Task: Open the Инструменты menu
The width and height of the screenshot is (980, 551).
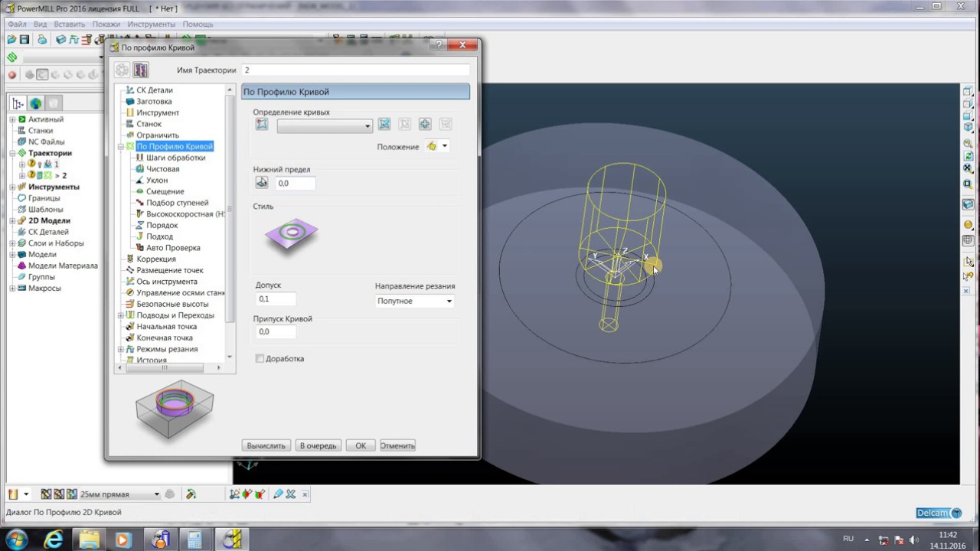Action: tap(152, 24)
